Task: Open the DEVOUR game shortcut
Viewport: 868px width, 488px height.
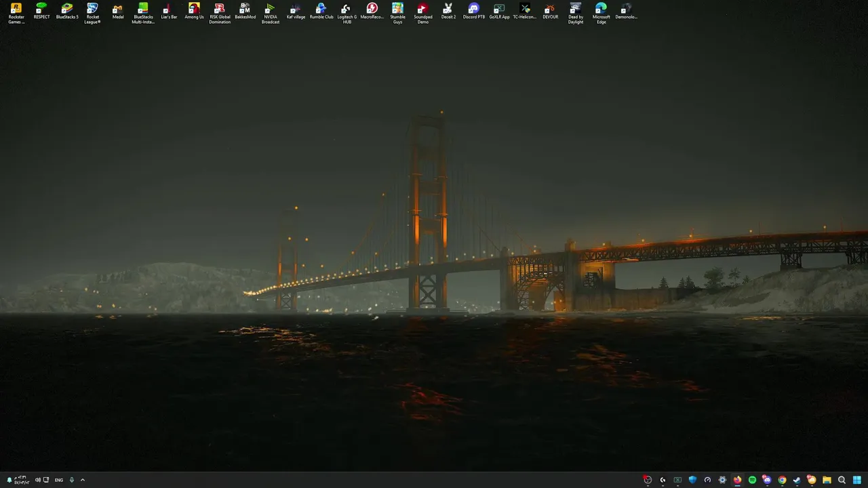Action: pyautogui.click(x=550, y=11)
